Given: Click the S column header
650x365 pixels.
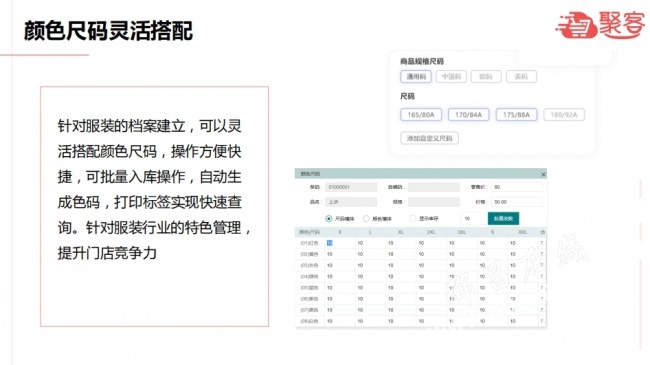Looking at the screenshot, I should [x=492, y=232].
